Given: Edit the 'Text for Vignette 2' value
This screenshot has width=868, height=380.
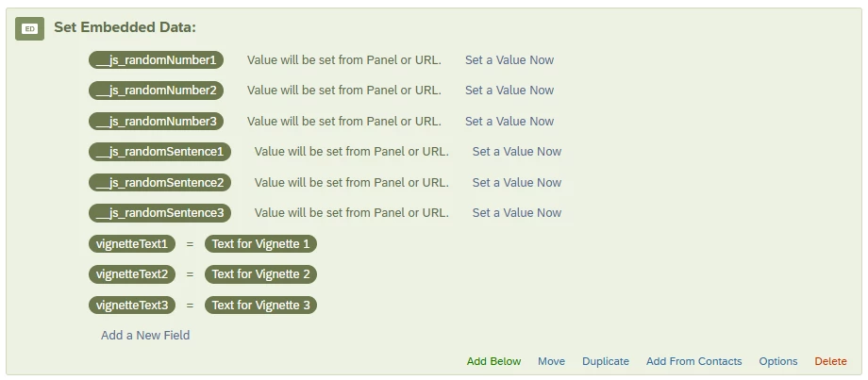Looking at the screenshot, I should (260, 274).
